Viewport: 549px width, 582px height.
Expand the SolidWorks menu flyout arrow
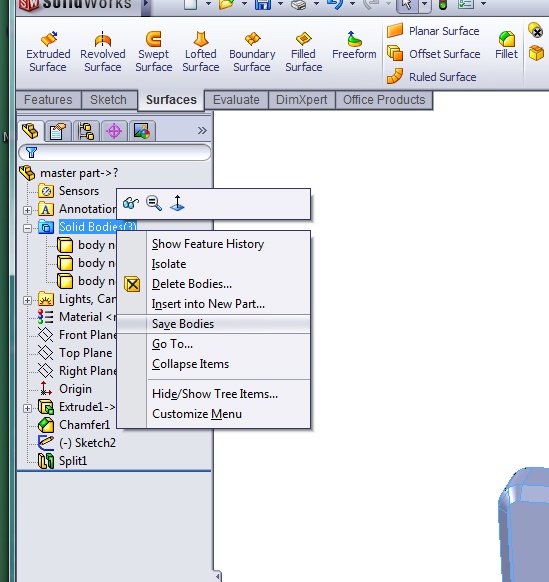[146, 4]
